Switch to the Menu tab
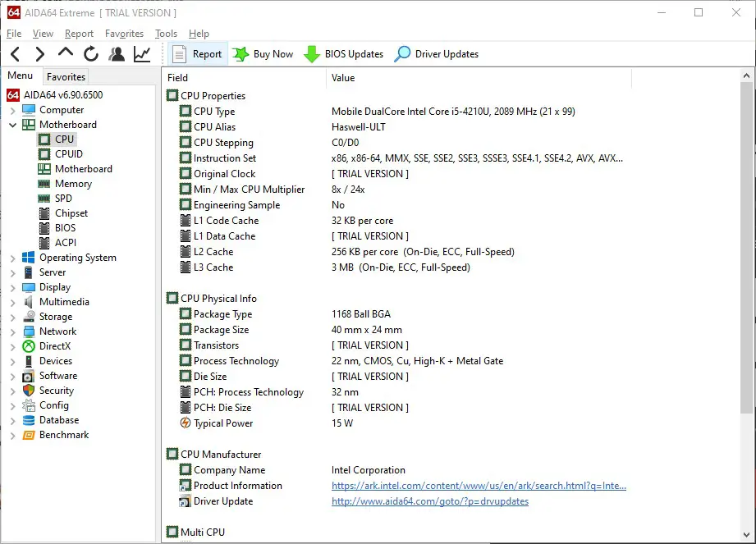Screen dimensions: 756x544 pos(21,75)
